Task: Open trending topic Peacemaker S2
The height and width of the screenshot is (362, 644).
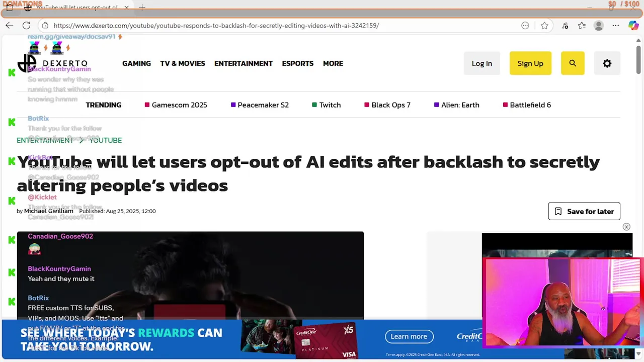Action: [260, 105]
